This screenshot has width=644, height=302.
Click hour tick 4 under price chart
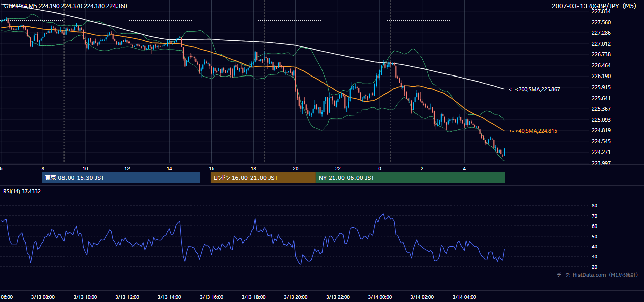[464, 168]
